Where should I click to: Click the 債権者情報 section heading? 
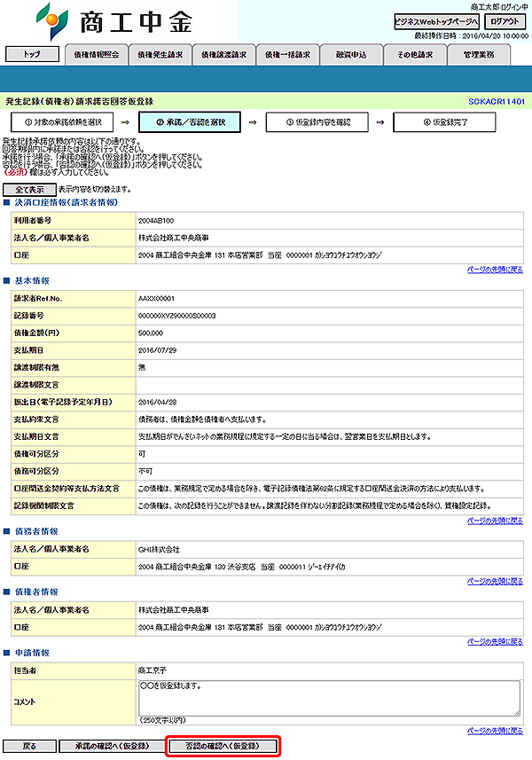click(36, 592)
